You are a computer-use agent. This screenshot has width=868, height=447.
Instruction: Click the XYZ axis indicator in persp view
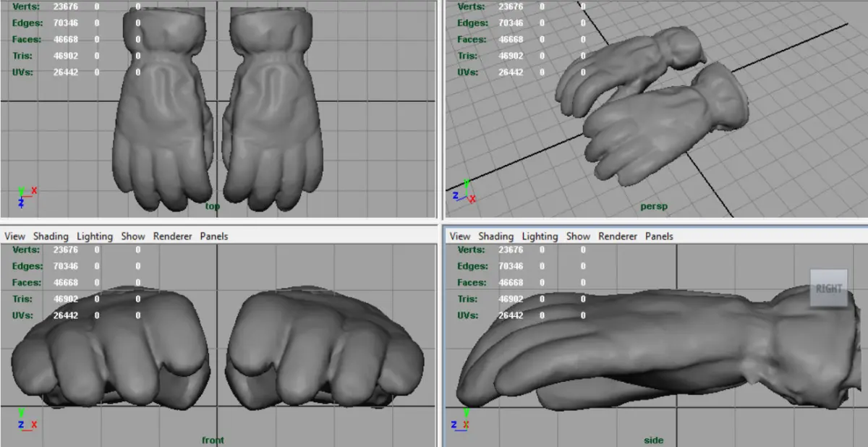click(464, 192)
